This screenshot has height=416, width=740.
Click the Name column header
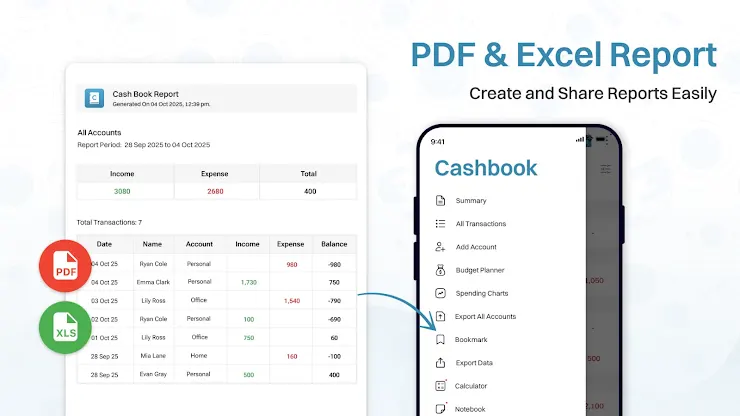pyautogui.click(x=152, y=244)
